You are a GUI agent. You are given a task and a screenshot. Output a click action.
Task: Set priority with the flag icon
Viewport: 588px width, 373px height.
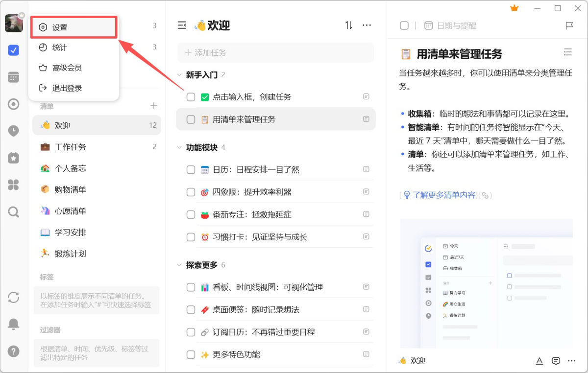569,25
